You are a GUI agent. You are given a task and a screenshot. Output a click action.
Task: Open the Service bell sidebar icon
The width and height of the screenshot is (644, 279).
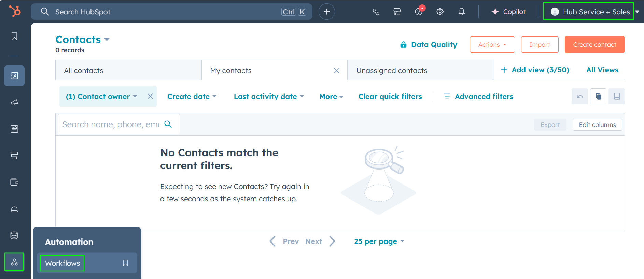pos(14,209)
